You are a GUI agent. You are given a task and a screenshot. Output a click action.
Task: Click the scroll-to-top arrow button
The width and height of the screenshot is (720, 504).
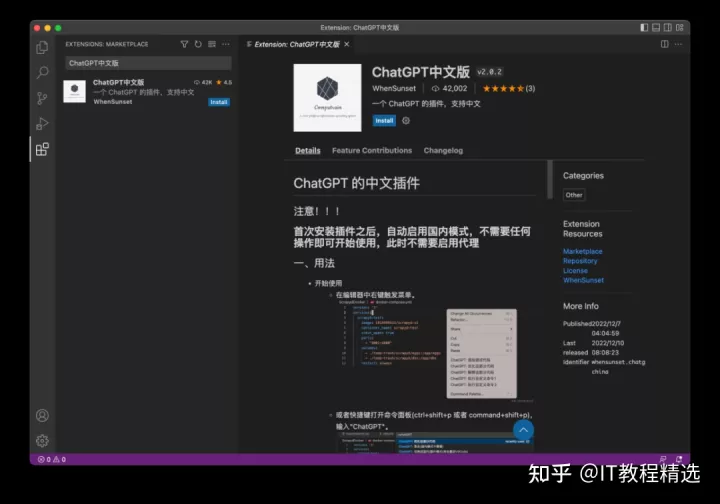523,430
